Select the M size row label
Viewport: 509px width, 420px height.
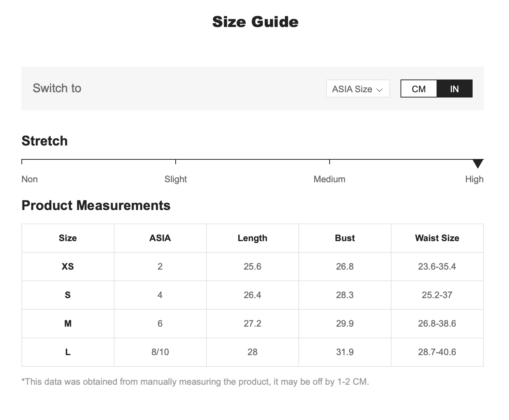(68, 324)
